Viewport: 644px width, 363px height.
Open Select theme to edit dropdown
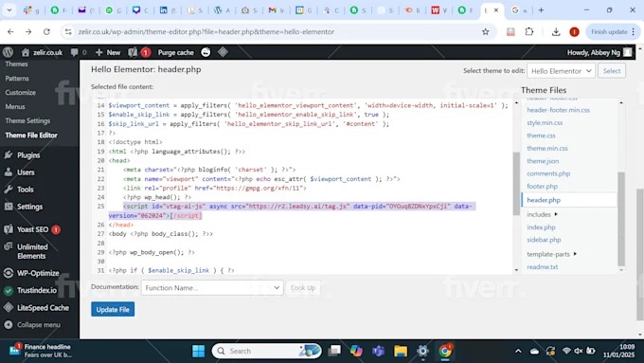click(x=561, y=71)
